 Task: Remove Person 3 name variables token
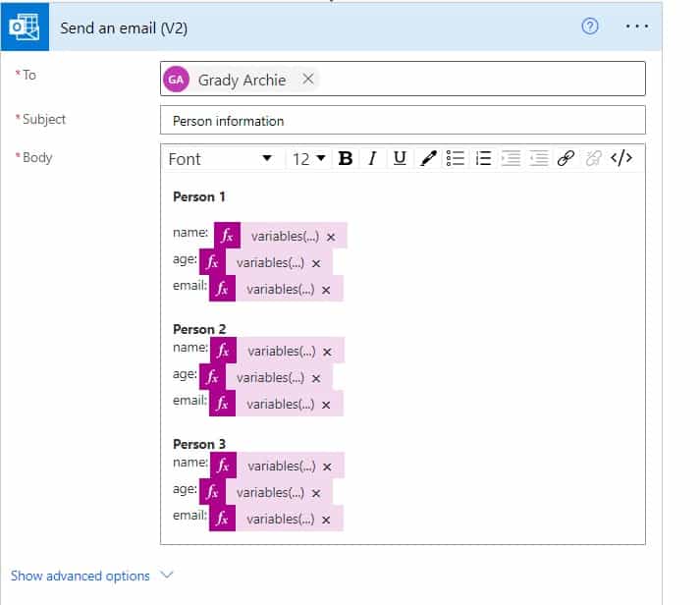[x=327, y=467]
